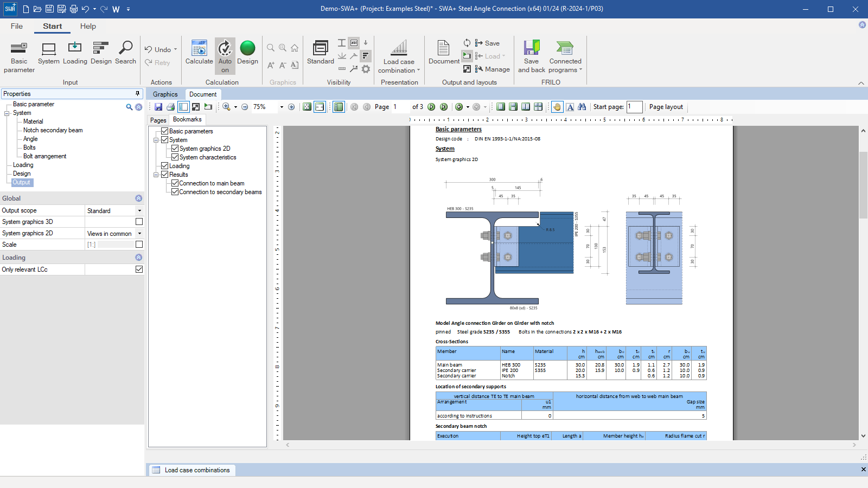Open Output scope Standard dropdown
This screenshot has height=488, width=868.
coord(139,211)
